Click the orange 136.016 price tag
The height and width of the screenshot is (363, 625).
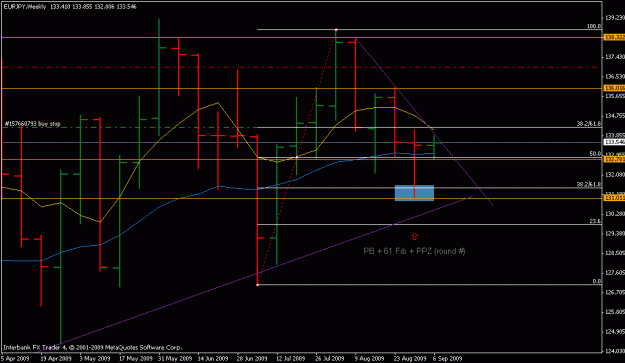tap(614, 88)
